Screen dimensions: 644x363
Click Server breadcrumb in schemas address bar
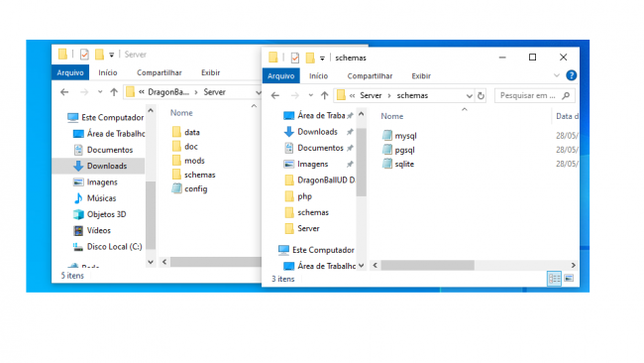click(x=371, y=96)
